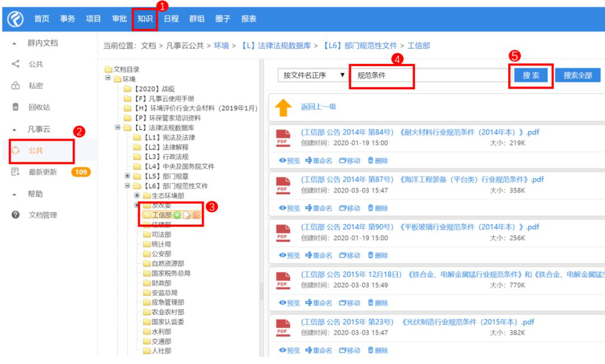
Task: Preview the 平板玻璃行业规范条件 PDF file
Action: (x=289, y=255)
